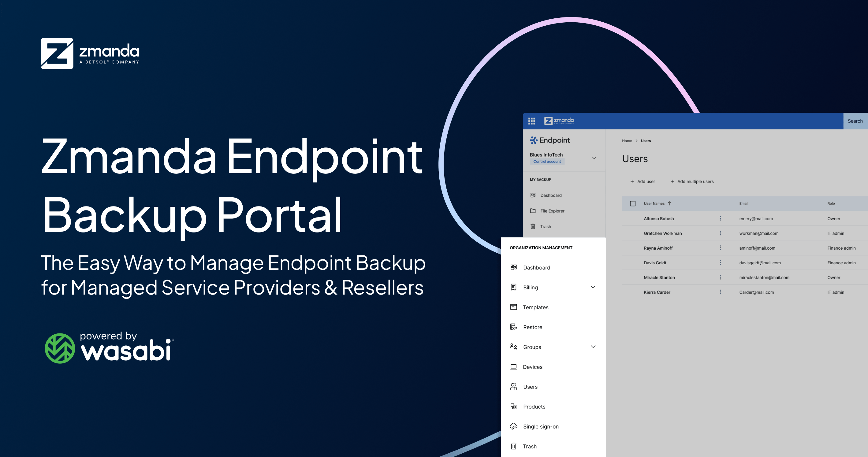Click Owner role for Miracle Stanton

(834, 277)
